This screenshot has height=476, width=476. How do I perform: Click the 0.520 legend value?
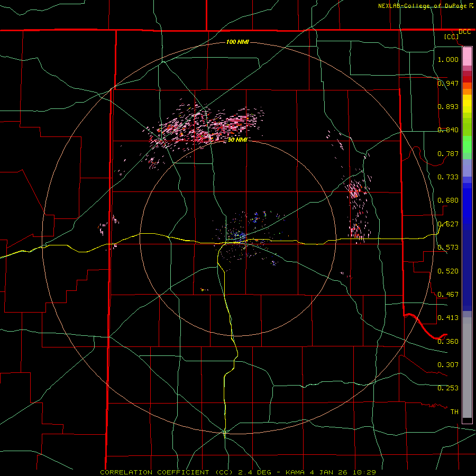point(448,271)
